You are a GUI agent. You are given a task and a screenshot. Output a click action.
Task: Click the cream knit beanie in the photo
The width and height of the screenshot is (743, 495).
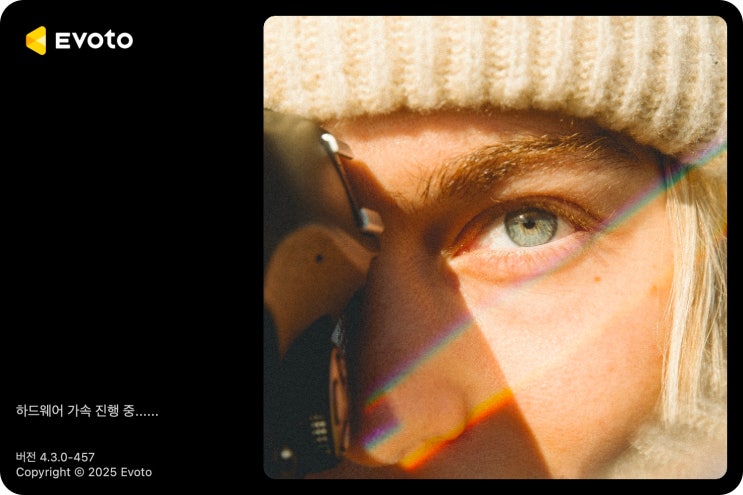(x=495, y=71)
